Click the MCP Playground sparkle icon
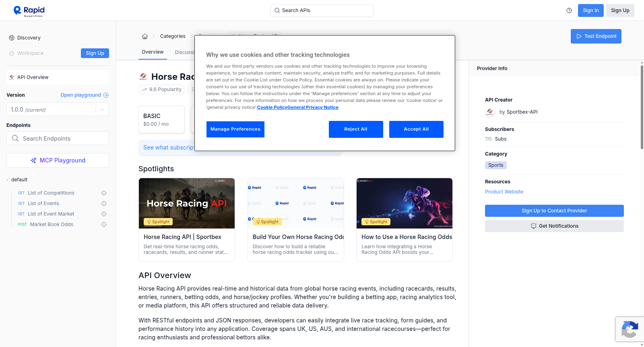This screenshot has height=347, width=644. point(33,160)
